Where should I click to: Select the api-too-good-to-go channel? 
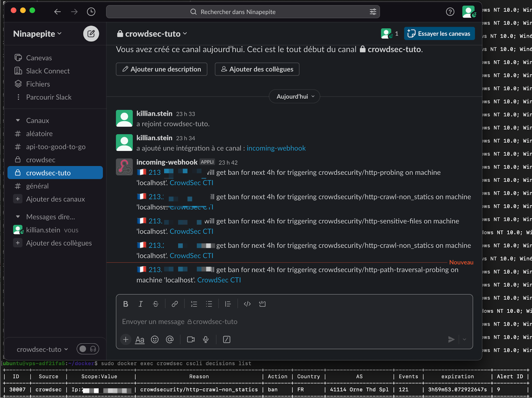point(55,147)
